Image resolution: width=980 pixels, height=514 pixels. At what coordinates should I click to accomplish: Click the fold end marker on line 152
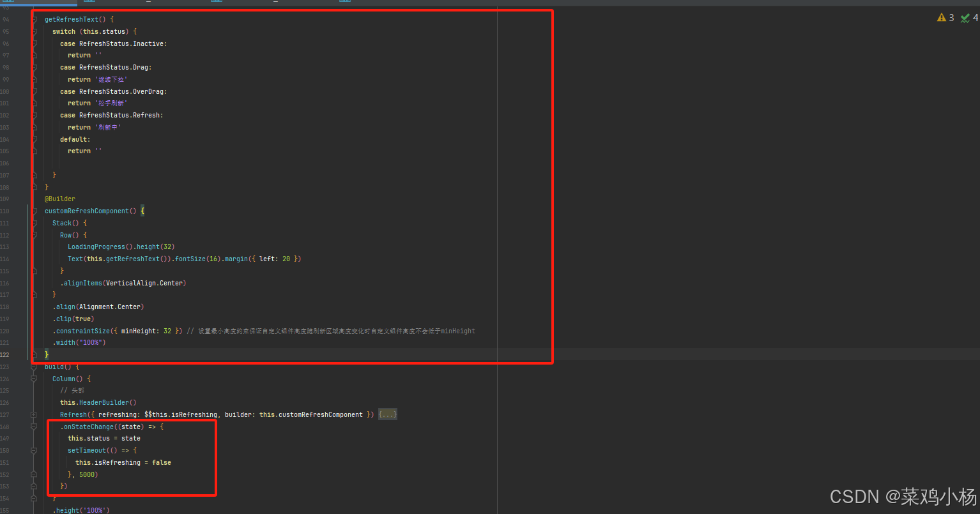[34, 474]
